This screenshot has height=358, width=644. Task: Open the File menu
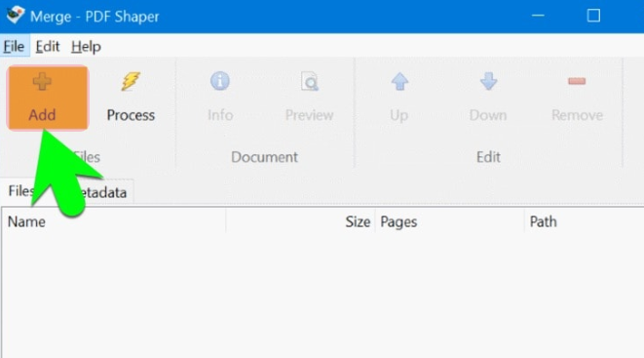pyautogui.click(x=14, y=47)
